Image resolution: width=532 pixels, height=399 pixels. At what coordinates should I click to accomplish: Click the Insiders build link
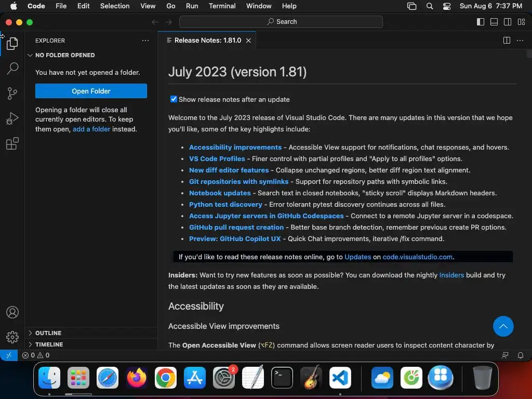tap(451, 275)
